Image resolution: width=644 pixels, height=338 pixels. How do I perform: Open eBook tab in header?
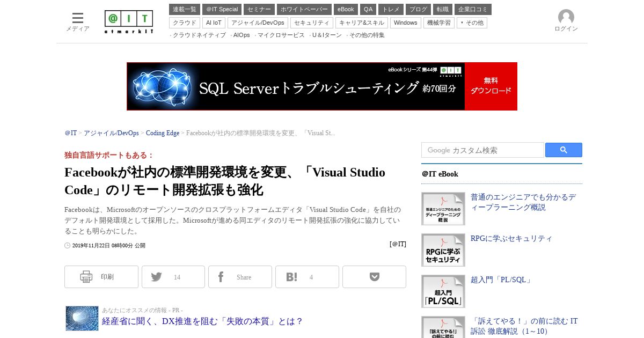coord(346,9)
